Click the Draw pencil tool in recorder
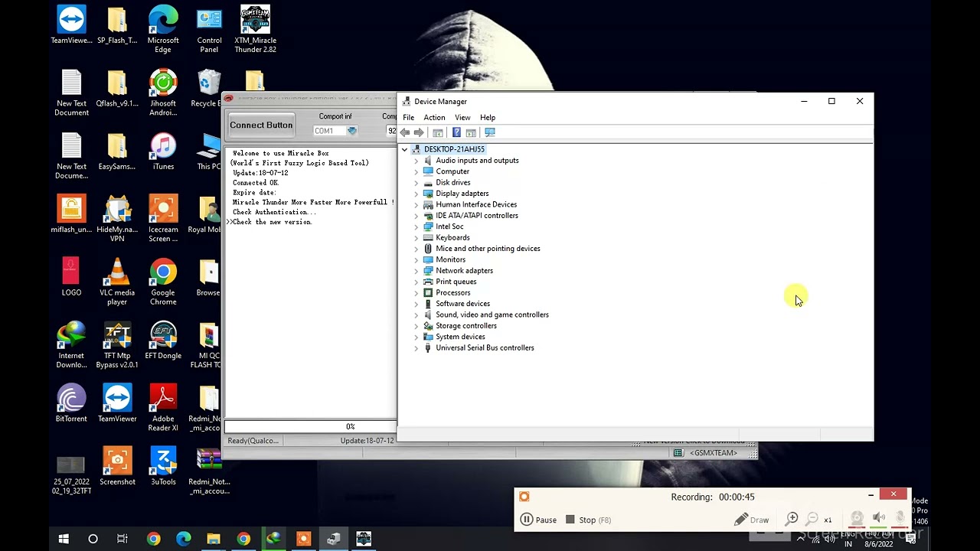This screenshot has width=980, height=551. pos(751,520)
